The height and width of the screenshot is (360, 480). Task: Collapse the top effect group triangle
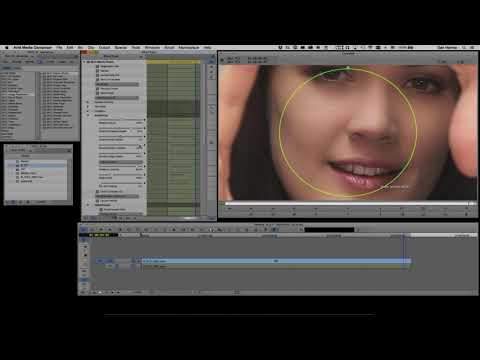pyautogui.click(x=84, y=62)
